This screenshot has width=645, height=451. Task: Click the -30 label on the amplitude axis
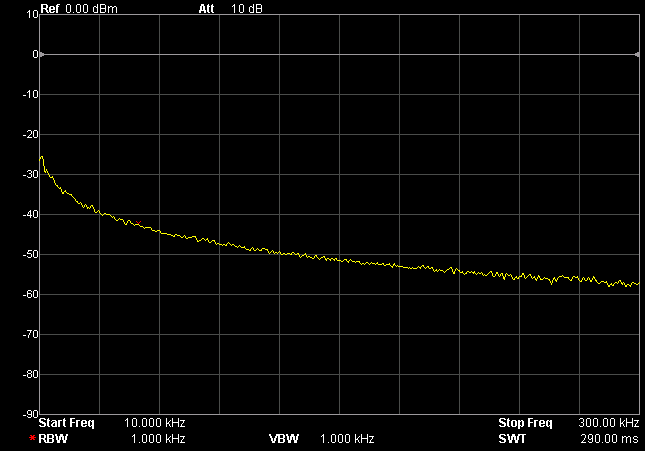(x=30, y=174)
